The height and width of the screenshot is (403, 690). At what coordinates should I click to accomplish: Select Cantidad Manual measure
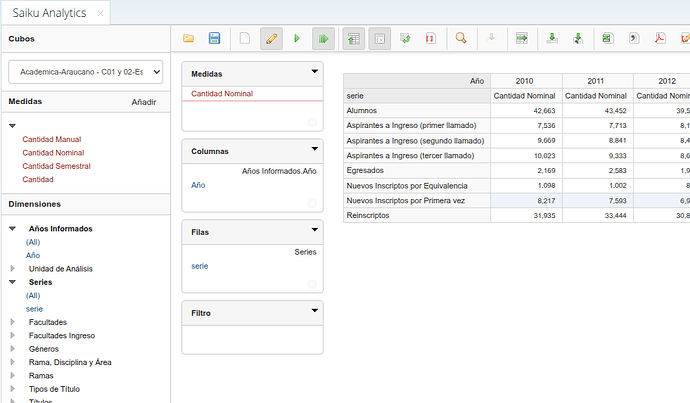[52, 139]
